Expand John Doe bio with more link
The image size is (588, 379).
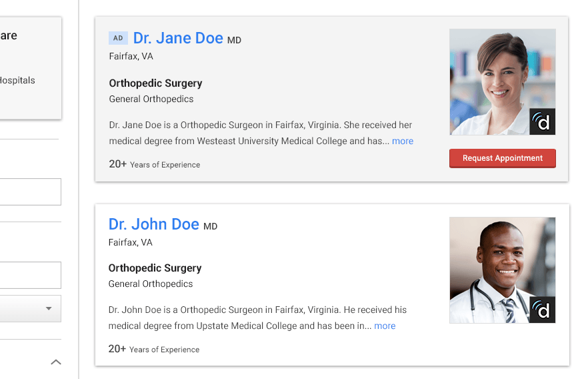(385, 326)
